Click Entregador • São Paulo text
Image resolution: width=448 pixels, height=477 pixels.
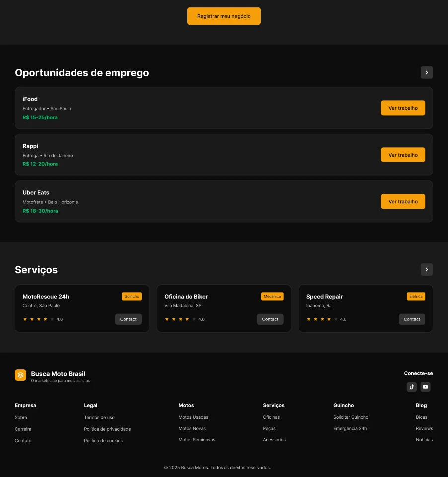(x=47, y=109)
